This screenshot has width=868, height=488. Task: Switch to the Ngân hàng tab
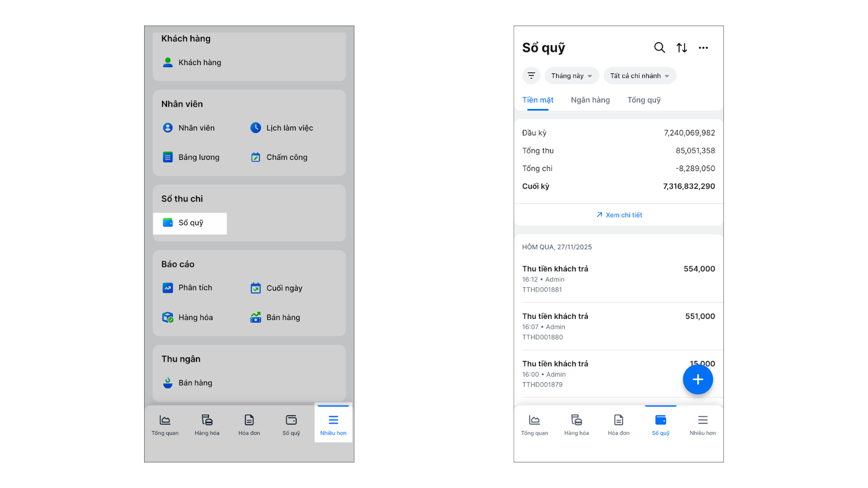point(590,100)
